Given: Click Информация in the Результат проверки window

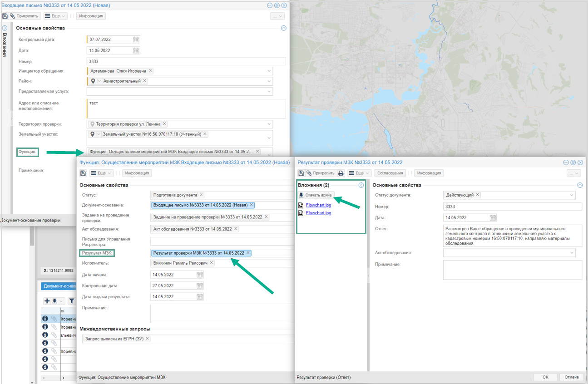Looking at the screenshot, I should (x=429, y=173).
